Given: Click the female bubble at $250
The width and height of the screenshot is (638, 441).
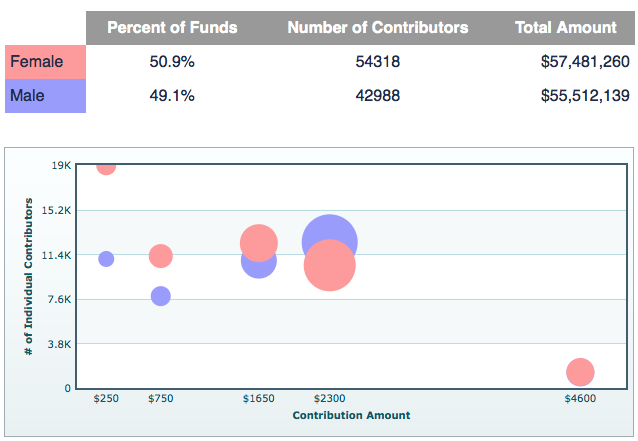Looking at the screenshot, I should click(106, 166).
